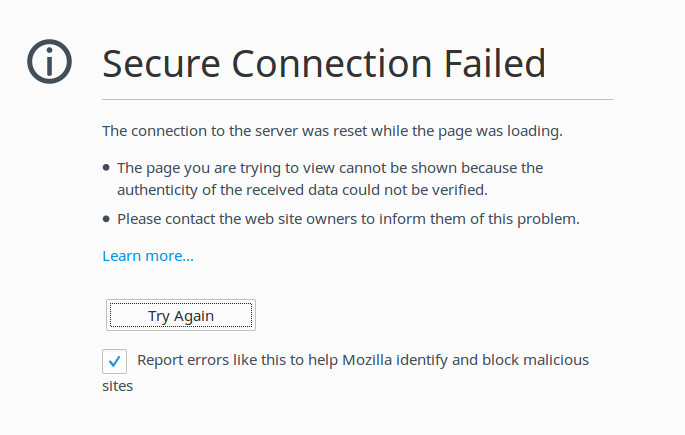Click the Try Again button
The width and height of the screenshot is (685, 435).
pyautogui.click(x=181, y=315)
